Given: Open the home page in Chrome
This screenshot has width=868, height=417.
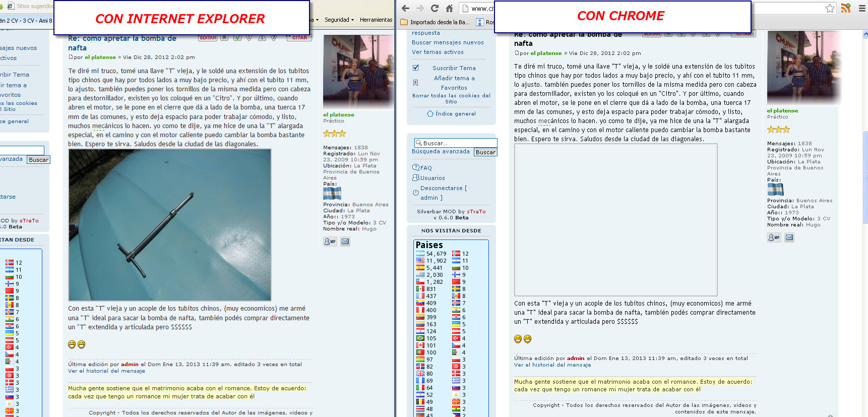Looking at the screenshot, I should pos(449,8).
